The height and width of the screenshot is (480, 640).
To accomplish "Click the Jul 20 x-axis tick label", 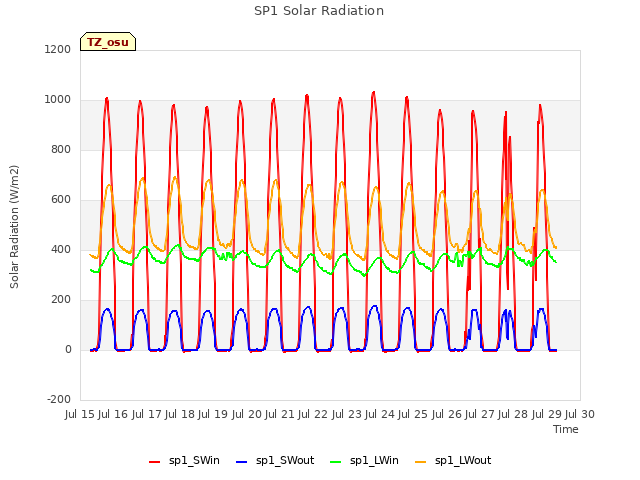I will click(x=247, y=414).
